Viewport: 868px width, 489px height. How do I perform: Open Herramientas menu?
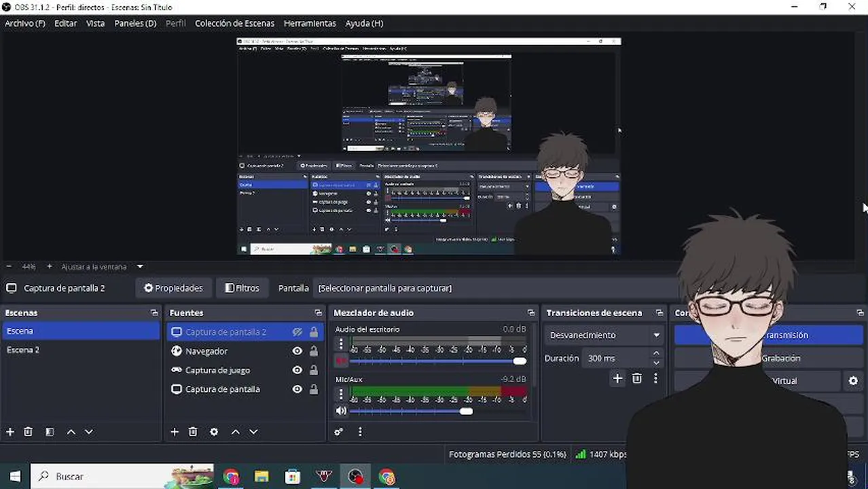click(x=310, y=23)
